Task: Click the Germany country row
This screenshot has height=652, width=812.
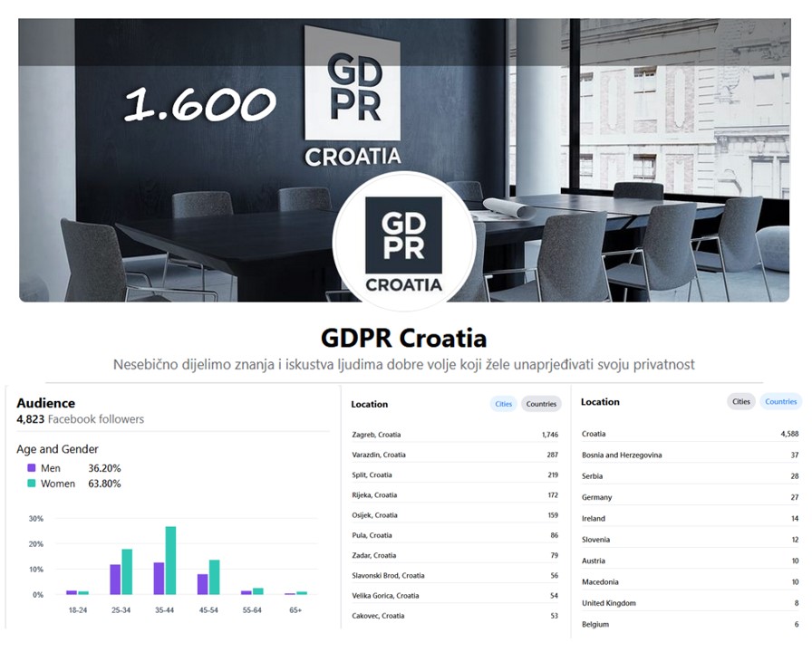Action: [691, 497]
